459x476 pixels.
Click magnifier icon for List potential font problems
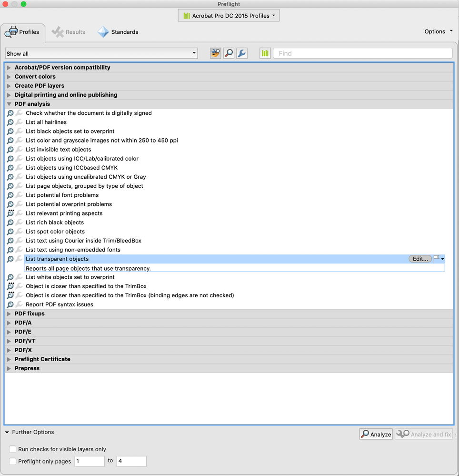tap(10, 195)
